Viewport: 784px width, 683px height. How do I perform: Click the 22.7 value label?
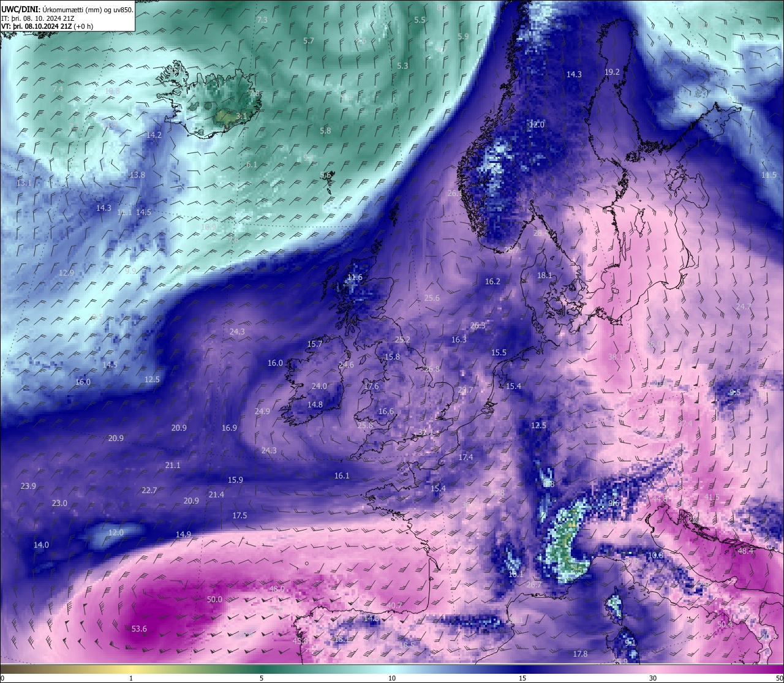click(x=149, y=490)
